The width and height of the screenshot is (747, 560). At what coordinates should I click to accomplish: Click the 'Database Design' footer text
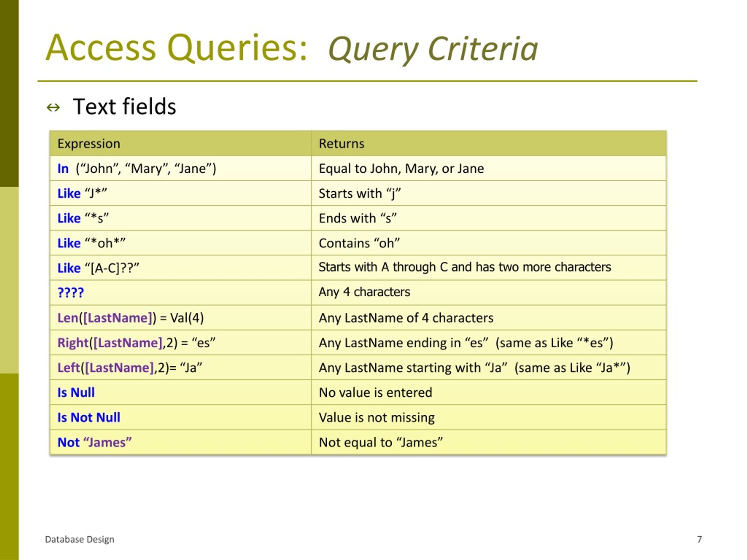click(x=80, y=539)
